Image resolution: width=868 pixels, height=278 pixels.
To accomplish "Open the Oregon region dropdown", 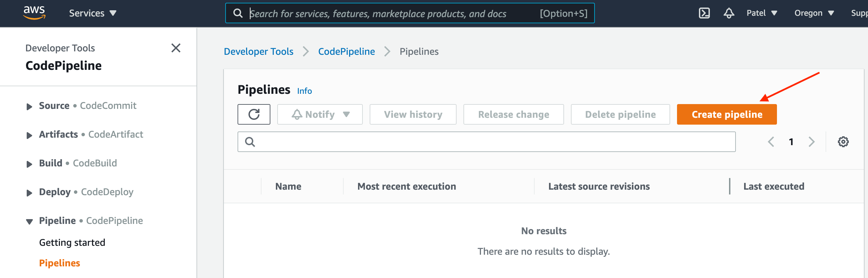I will [x=814, y=13].
